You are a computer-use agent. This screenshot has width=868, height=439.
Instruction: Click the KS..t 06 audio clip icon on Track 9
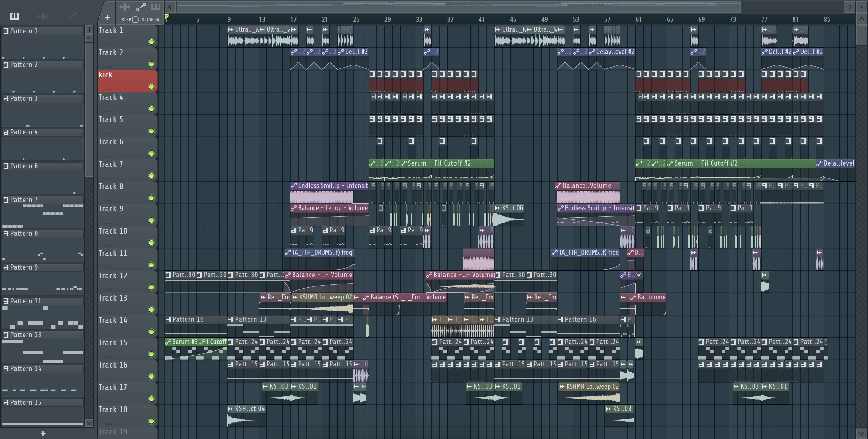(498, 208)
